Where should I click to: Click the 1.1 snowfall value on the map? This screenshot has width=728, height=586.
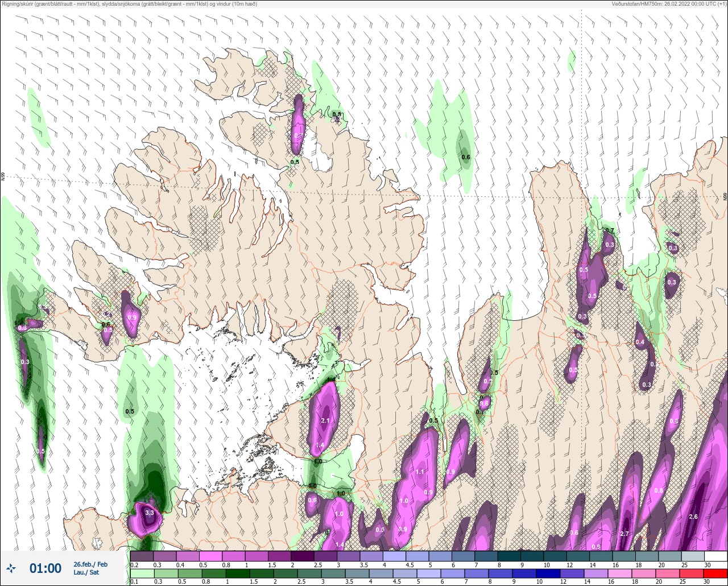[420, 472]
